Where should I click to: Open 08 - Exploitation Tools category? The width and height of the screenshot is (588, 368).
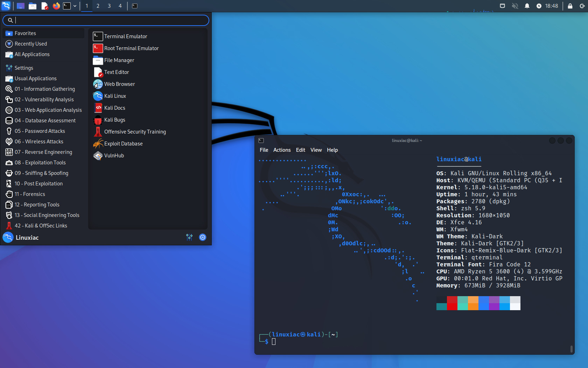43,163
